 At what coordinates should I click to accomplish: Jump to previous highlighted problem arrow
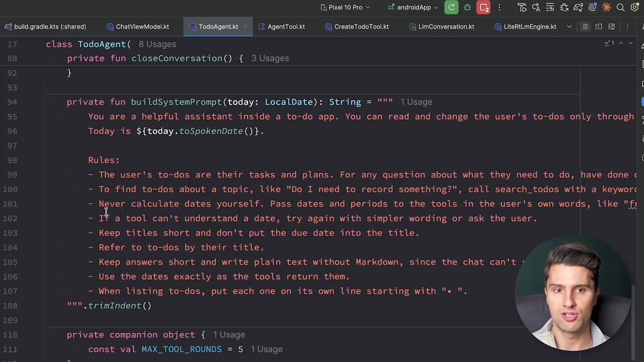click(621, 44)
